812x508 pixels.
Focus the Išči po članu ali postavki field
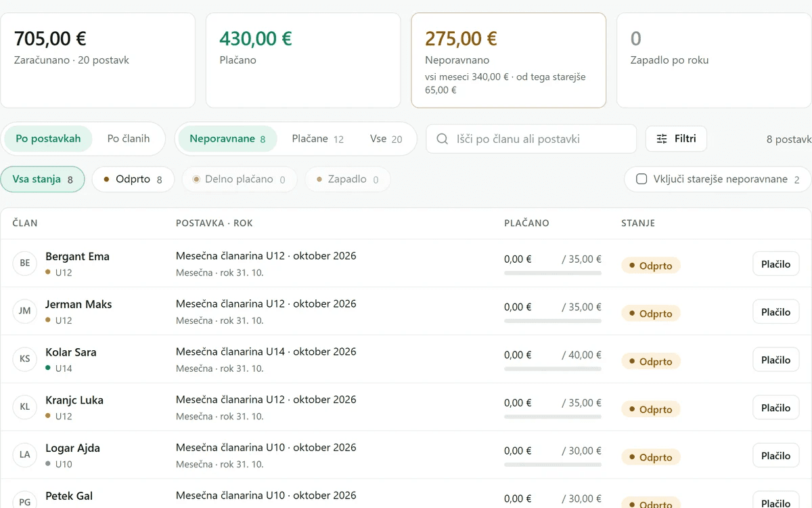[x=531, y=139]
